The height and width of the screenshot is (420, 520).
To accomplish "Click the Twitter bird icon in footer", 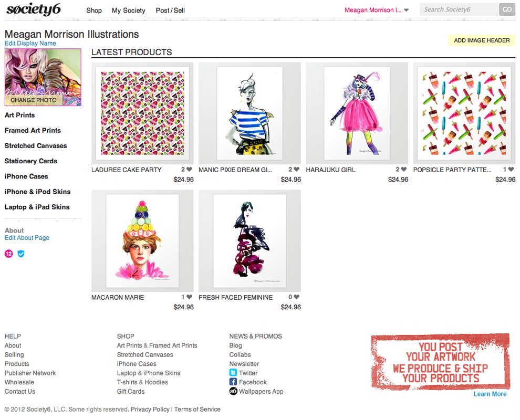I will 233,373.
